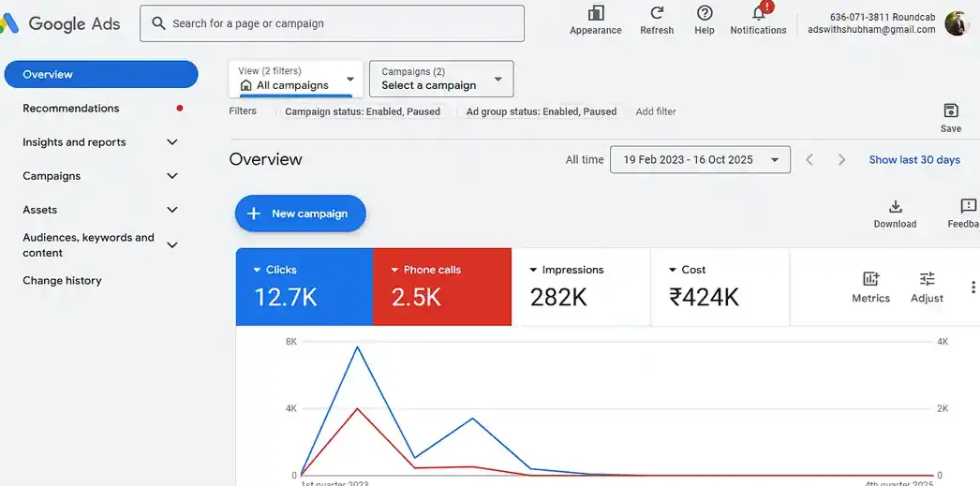Click Campaign status filter chip
This screenshot has width=980, height=486.
click(363, 111)
